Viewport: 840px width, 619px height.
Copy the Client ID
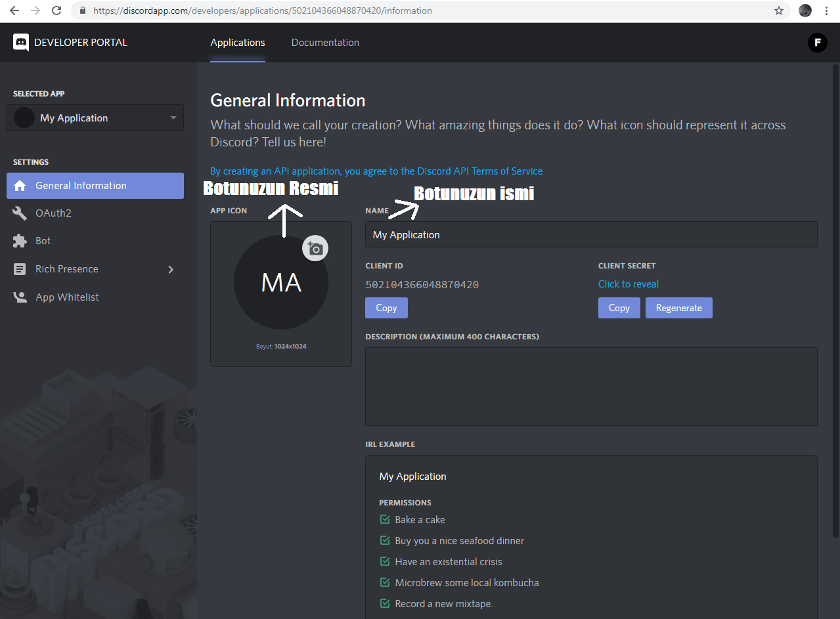coord(386,308)
